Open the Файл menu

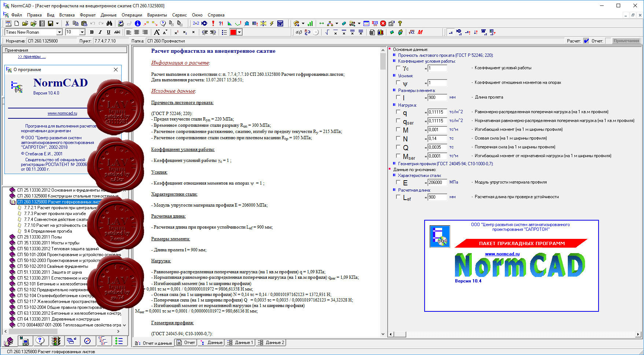16,15
